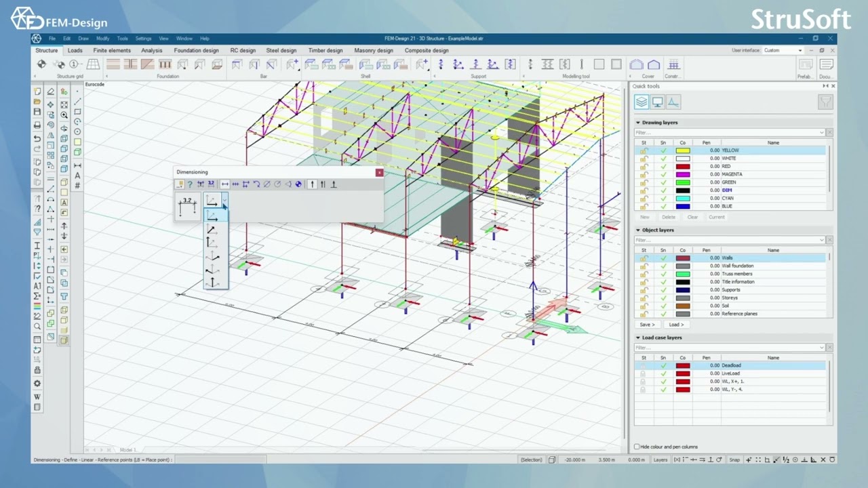The image size is (868, 488).
Task: Click the first plate icon in Shell group
Action: [311, 64]
